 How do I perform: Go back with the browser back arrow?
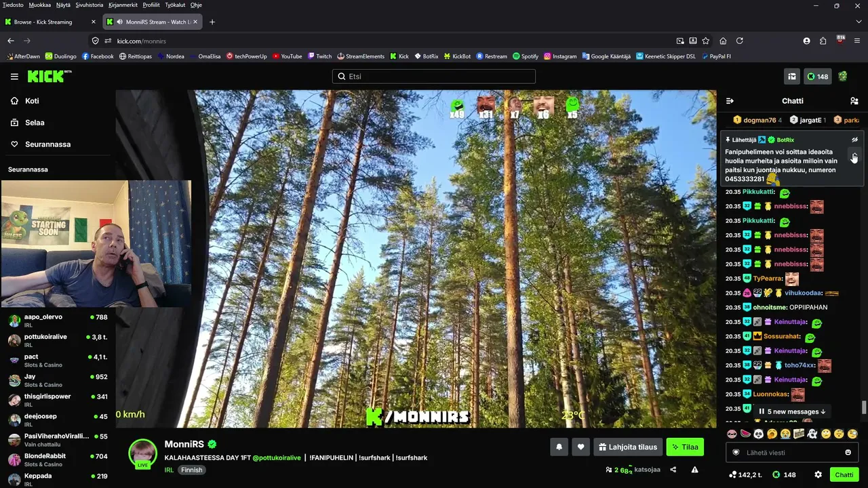click(x=11, y=41)
